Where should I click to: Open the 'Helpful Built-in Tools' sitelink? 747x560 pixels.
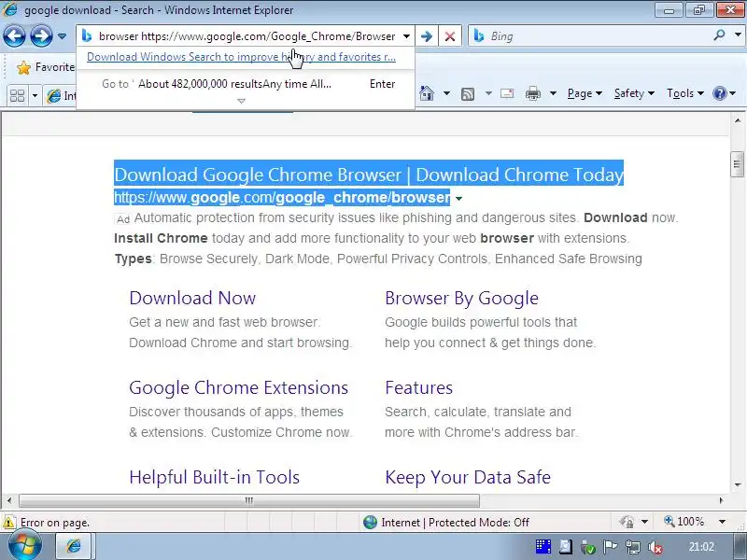tap(215, 477)
